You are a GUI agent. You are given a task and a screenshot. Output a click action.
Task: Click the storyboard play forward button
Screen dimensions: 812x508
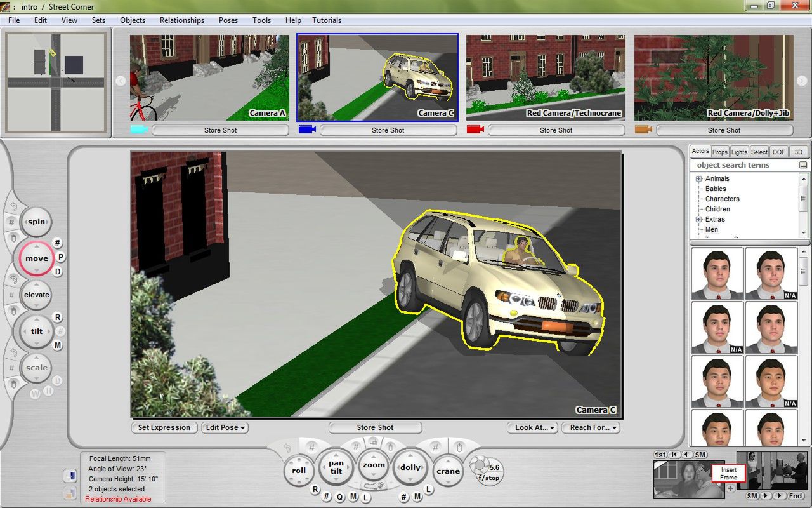pyautogui.click(x=766, y=496)
